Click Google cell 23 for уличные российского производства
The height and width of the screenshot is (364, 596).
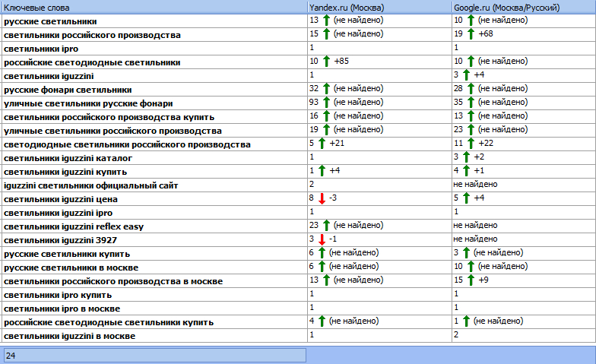click(x=524, y=131)
